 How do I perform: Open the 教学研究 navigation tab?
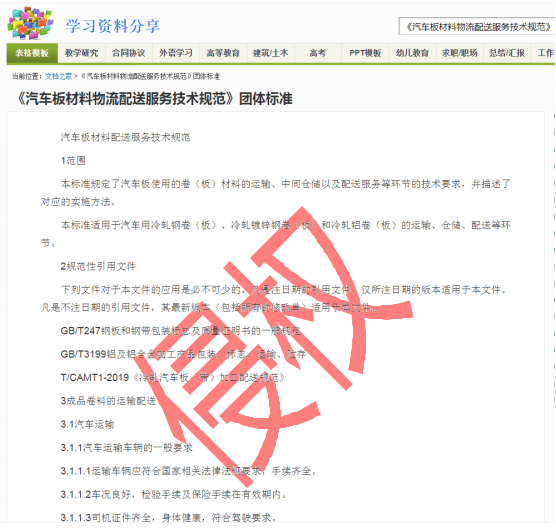pyautogui.click(x=82, y=53)
